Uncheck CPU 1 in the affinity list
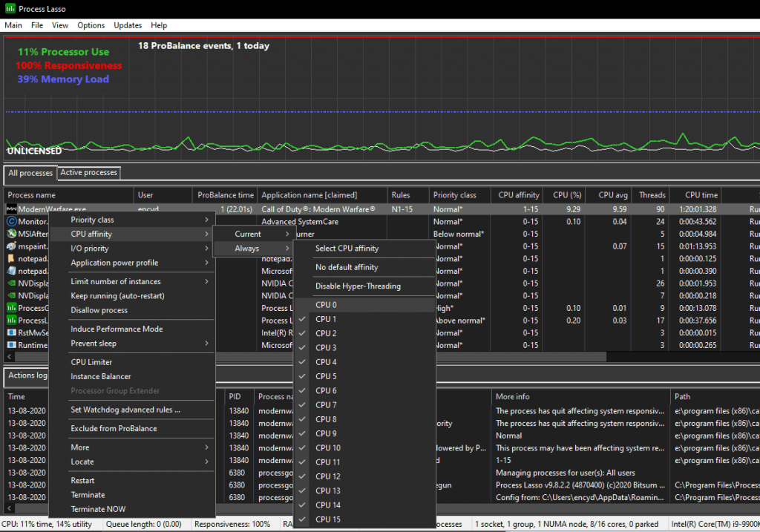The width and height of the screenshot is (760, 532). click(x=364, y=319)
